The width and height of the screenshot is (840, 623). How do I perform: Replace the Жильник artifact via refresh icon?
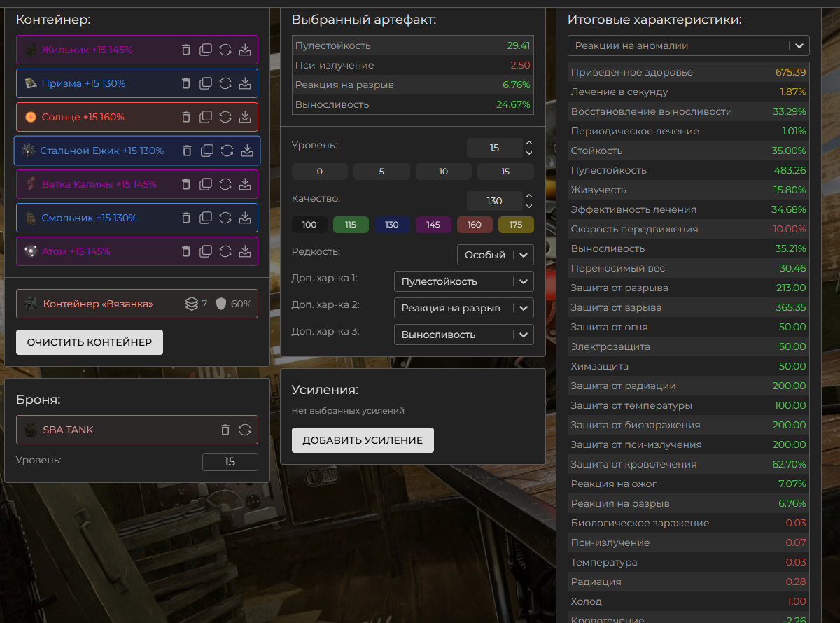point(225,50)
